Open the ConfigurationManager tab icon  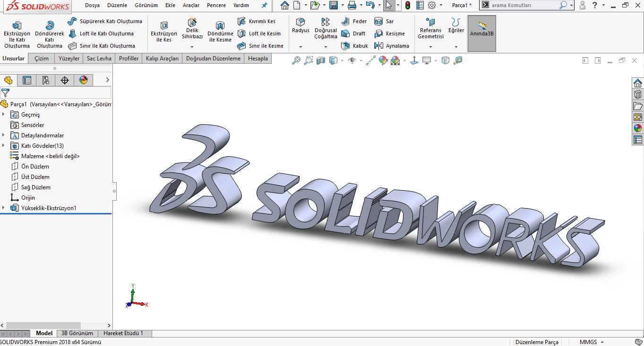pos(46,80)
